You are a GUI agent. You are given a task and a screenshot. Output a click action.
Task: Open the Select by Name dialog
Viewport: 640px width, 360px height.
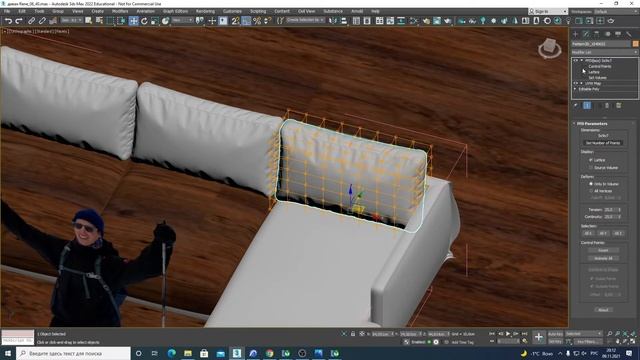pos(99,20)
